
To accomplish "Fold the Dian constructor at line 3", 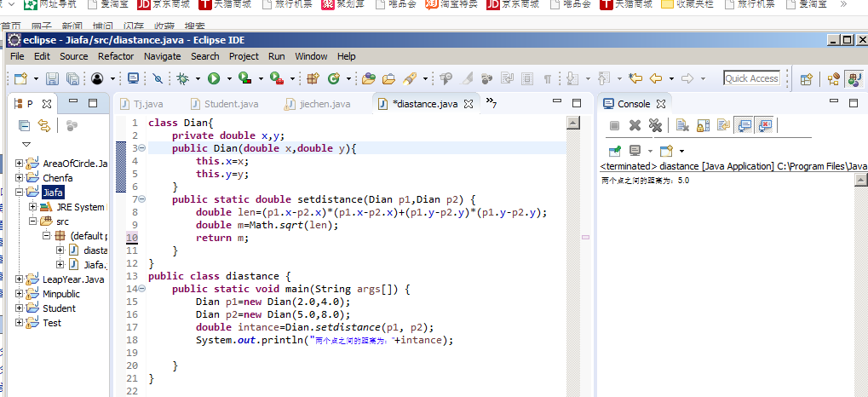I will tap(141, 147).
